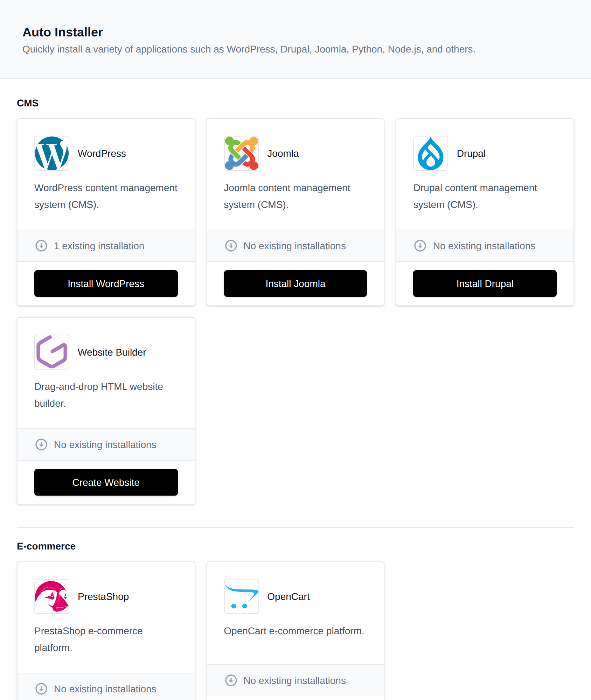Click the WordPress logo icon
Viewport: 591px width, 700px height.
tap(52, 153)
